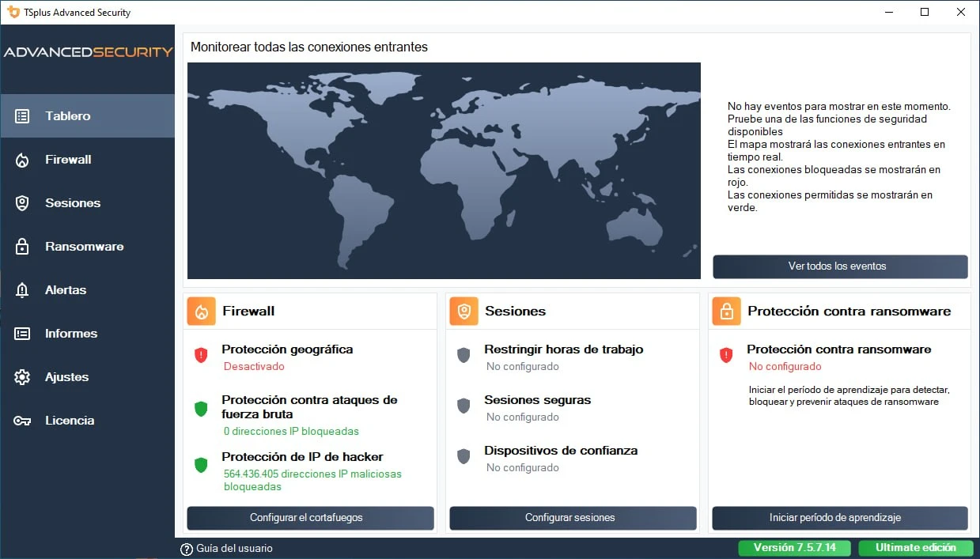
Task: Click Protección de IP de hacker heading
Action: 302,457
